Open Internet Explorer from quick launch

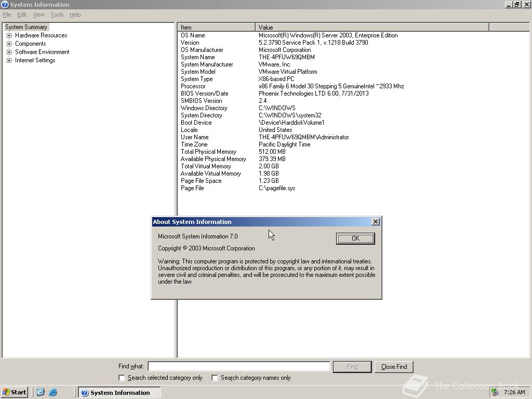(53, 392)
